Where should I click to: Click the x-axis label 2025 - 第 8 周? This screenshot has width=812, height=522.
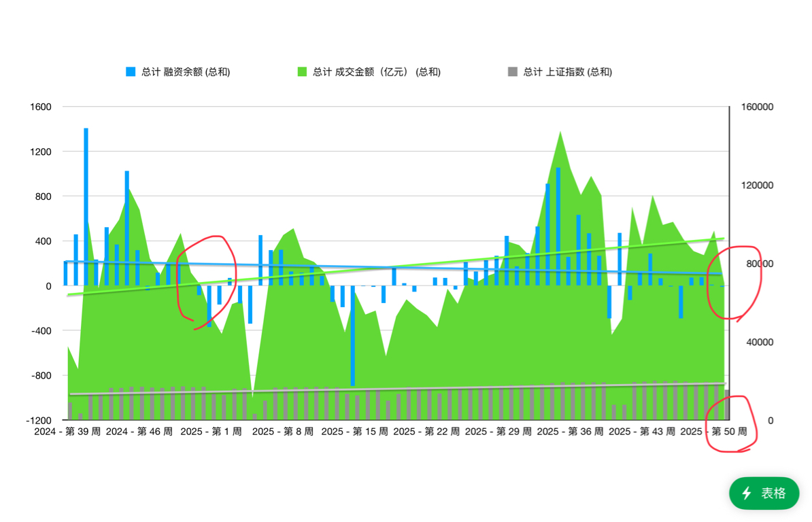click(283, 432)
